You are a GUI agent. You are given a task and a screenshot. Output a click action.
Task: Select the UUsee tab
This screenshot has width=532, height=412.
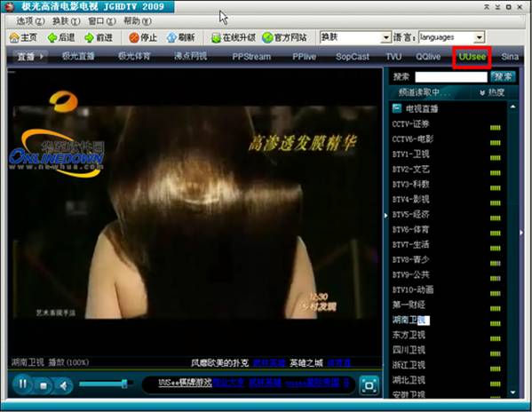coord(472,57)
